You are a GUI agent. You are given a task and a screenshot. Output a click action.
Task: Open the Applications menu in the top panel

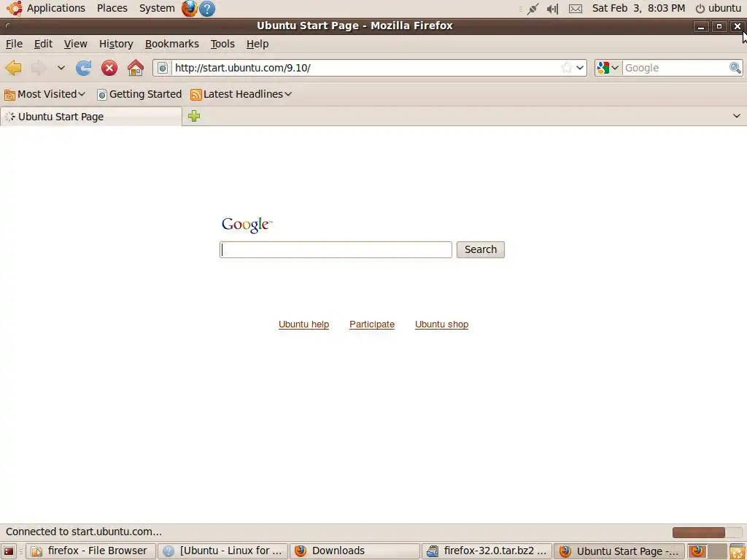click(x=46, y=8)
